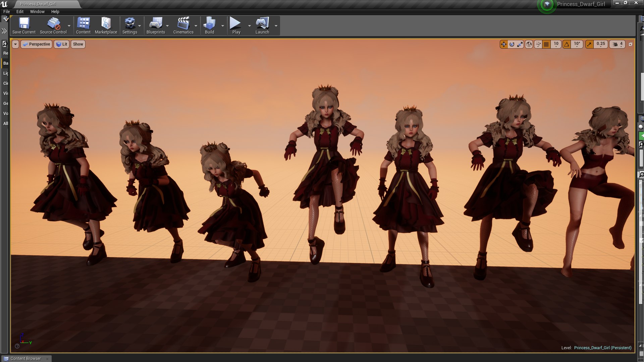Viewport: 644px width, 362px height.
Task: Expand the Play options dropdown arrow
Action: 249,26
